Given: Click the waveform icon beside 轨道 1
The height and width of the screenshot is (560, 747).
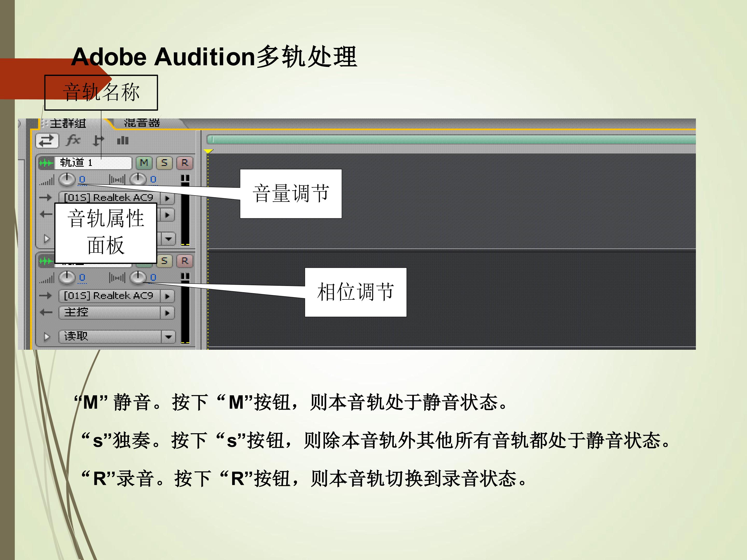Looking at the screenshot, I should click(x=46, y=163).
